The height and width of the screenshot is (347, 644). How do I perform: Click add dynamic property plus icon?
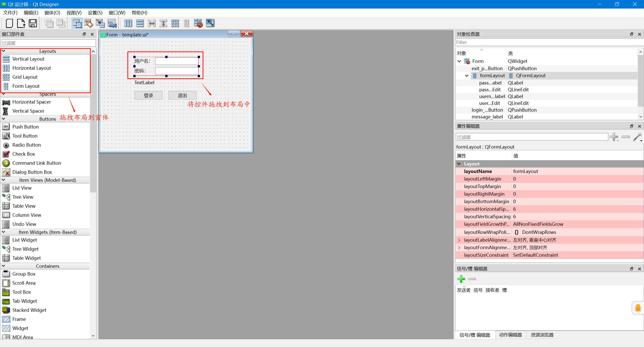click(x=614, y=137)
